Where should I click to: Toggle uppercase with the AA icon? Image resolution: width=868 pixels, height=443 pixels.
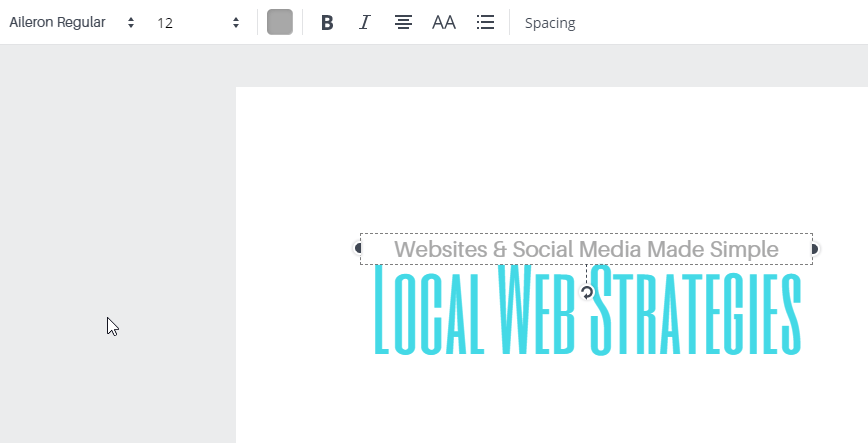[x=443, y=23]
